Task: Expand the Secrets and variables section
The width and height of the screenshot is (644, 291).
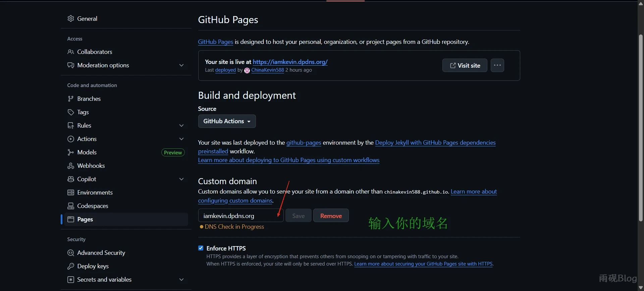Action: point(181,280)
